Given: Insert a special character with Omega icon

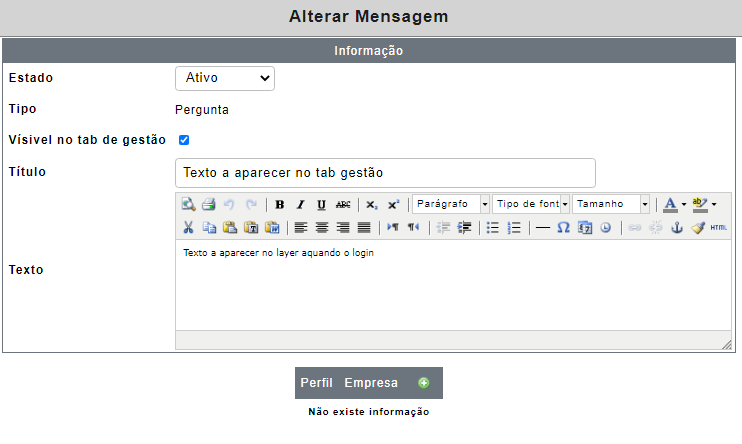Looking at the screenshot, I should click(x=563, y=228).
